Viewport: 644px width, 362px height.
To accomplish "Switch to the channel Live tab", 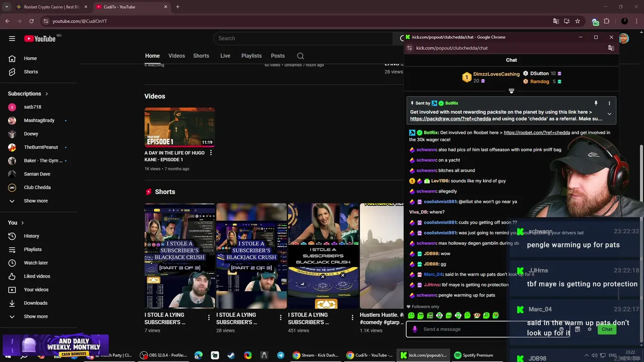I will tap(225, 56).
